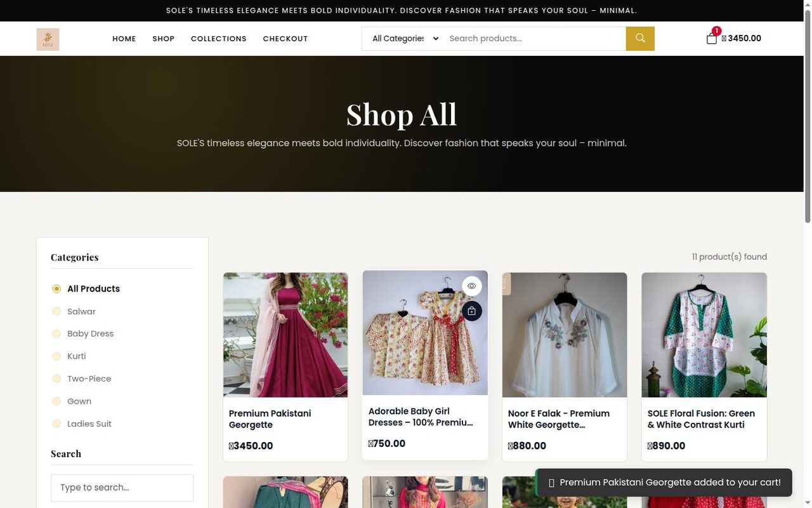Click the cart total 3450.00
The height and width of the screenshot is (508, 812).
[742, 38]
